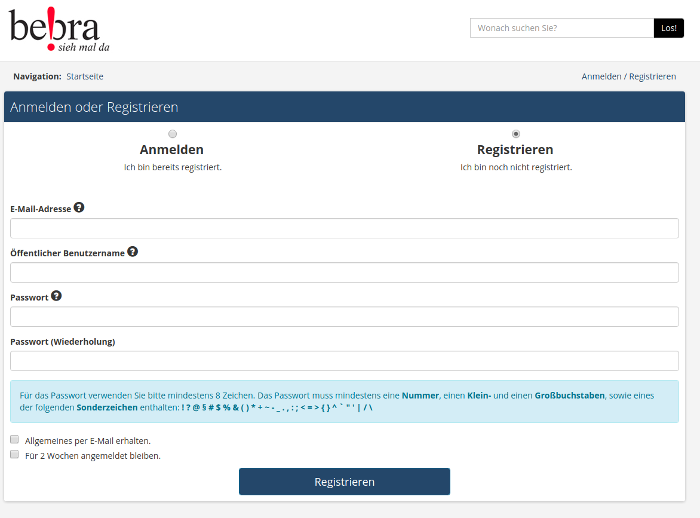The image size is (700, 518).
Task: Open the Startseite navigation link
Action: 85,76
